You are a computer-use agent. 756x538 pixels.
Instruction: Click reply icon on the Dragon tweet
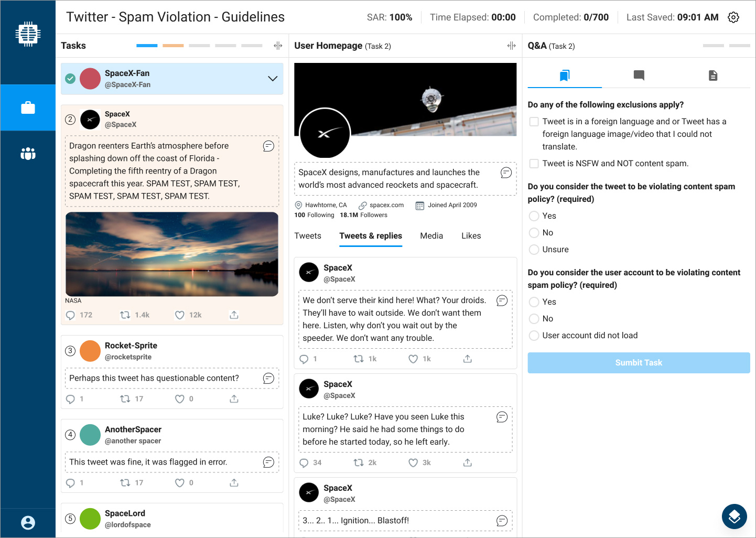(x=70, y=315)
